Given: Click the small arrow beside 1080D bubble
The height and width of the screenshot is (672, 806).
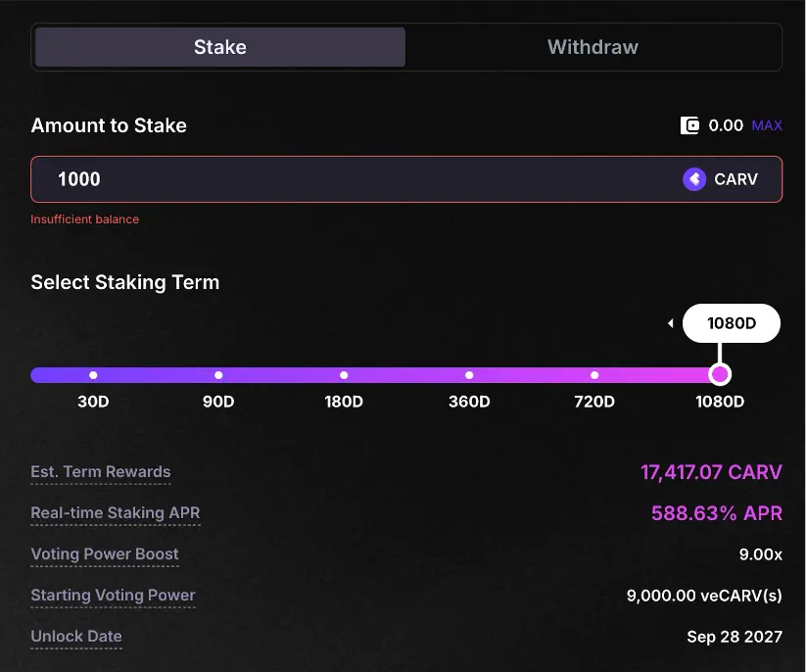Looking at the screenshot, I should (671, 323).
